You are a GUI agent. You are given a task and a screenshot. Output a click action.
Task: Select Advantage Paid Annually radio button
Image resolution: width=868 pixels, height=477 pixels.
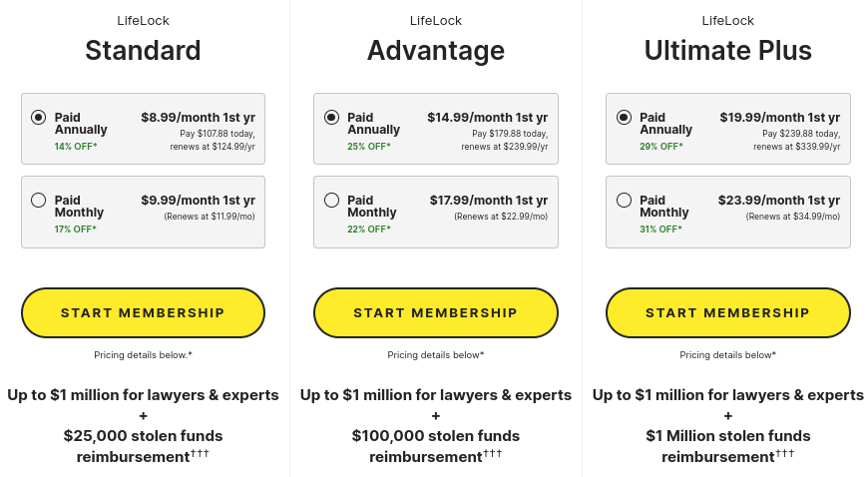(331, 118)
